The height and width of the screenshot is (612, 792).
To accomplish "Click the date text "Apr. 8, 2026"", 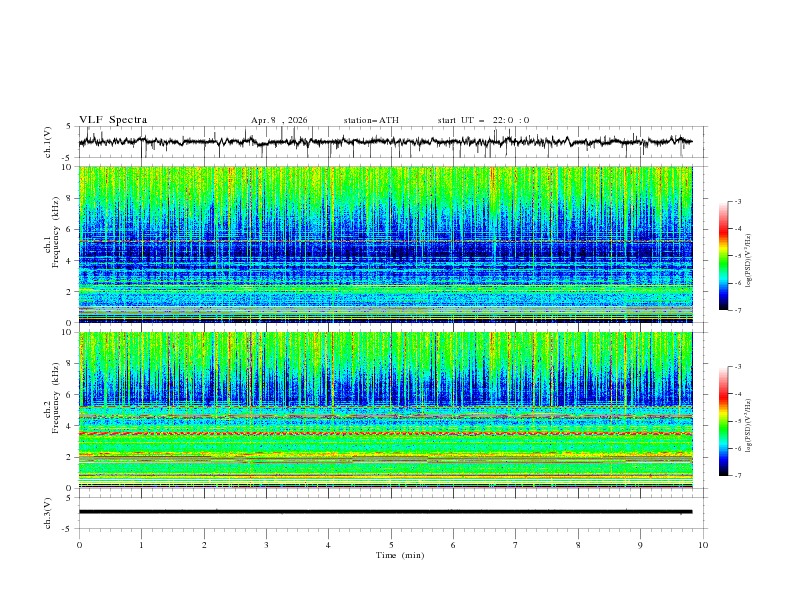I will click(x=279, y=120).
